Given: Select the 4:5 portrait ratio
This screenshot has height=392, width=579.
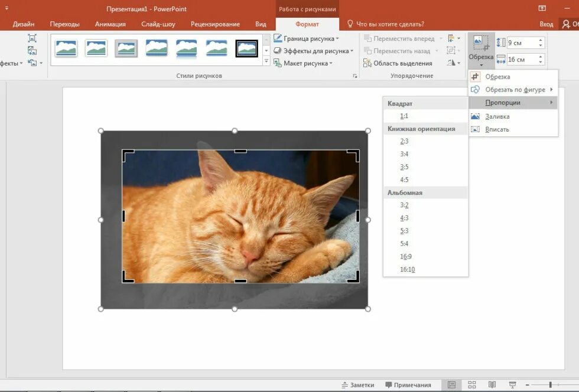Looking at the screenshot, I should click(x=425, y=179).
